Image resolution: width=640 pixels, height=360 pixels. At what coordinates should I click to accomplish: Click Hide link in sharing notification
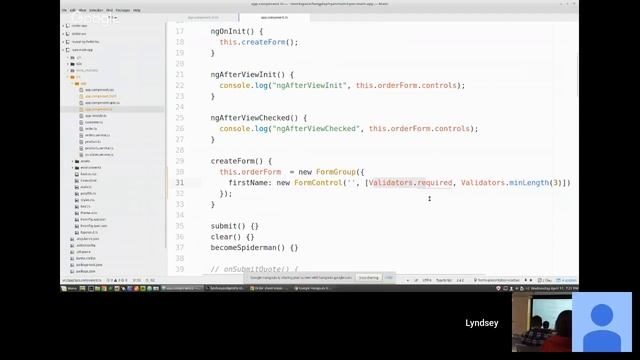click(389, 278)
